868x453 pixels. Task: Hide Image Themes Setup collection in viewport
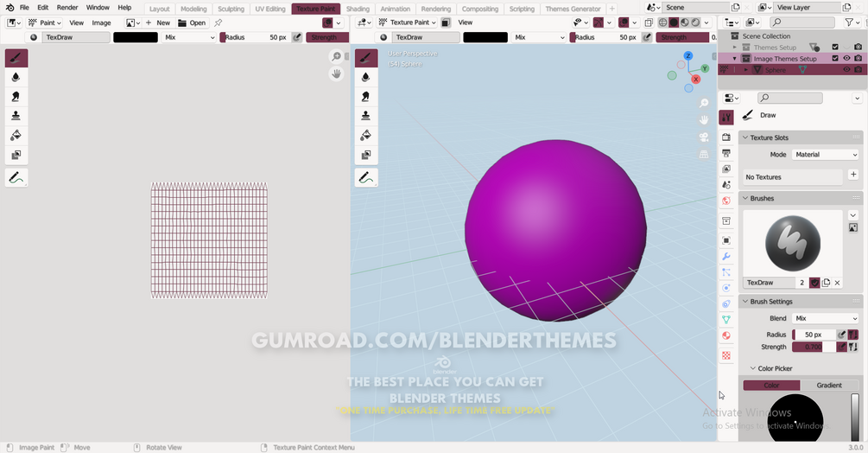pos(846,58)
